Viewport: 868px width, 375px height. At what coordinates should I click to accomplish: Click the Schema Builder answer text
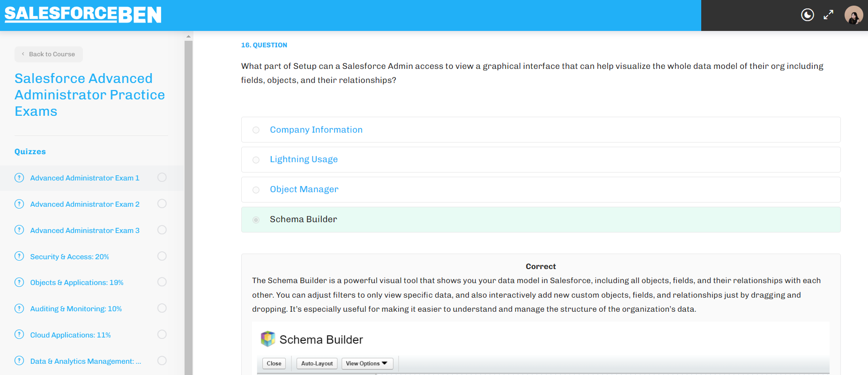(304, 219)
